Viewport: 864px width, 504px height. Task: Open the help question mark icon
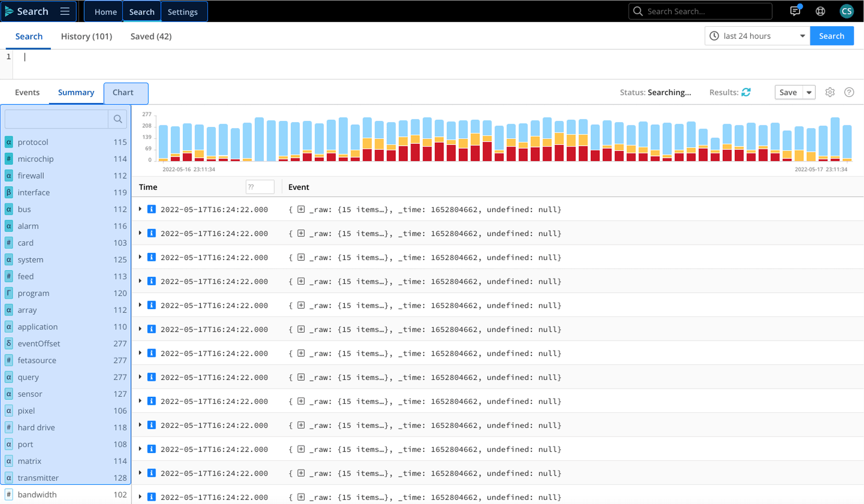click(x=849, y=92)
